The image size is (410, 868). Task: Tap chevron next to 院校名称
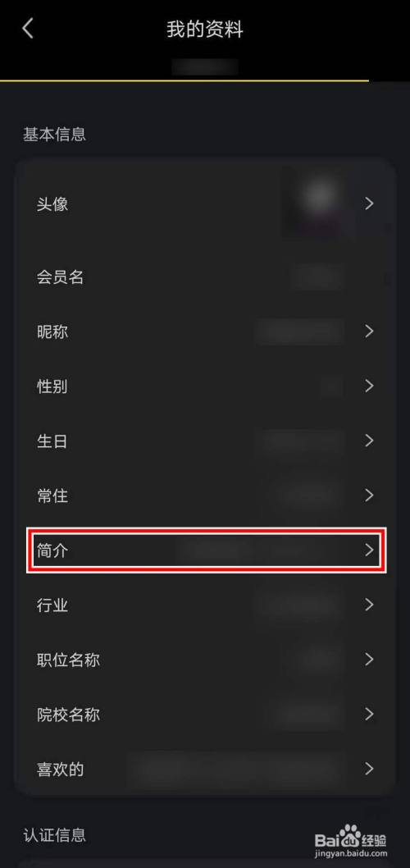[x=370, y=714]
